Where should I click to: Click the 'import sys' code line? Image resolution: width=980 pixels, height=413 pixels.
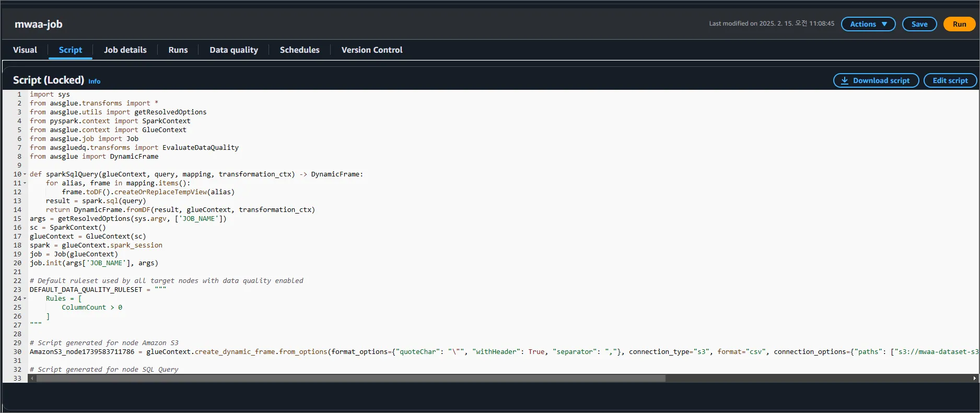(50, 95)
